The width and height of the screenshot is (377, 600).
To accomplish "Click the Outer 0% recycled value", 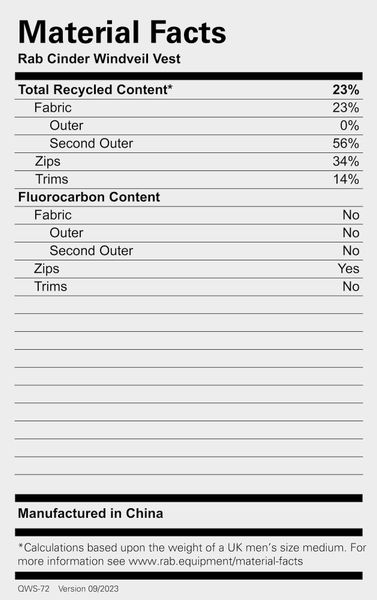I will pos(349,126).
